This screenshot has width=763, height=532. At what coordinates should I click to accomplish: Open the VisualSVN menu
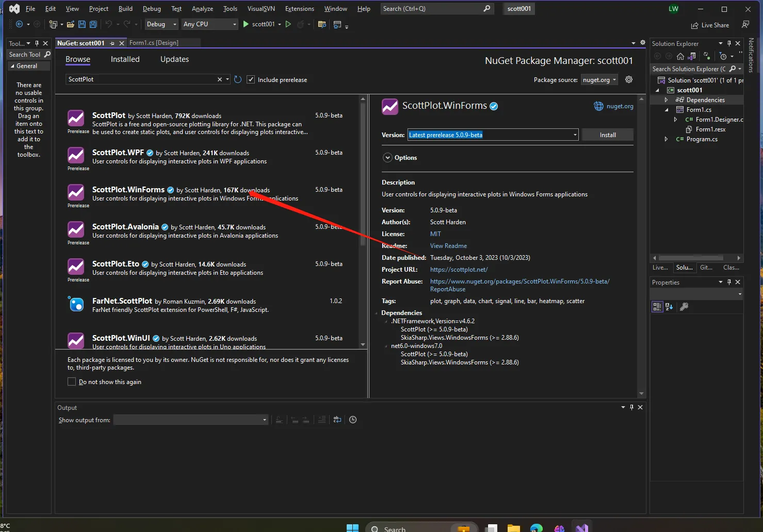261,9
